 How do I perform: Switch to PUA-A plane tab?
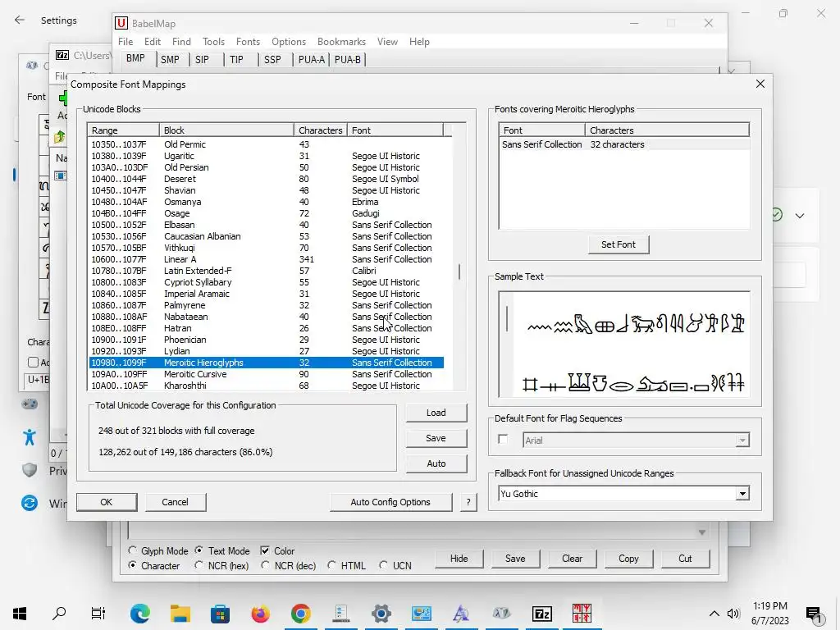click(x=311, y=59)
